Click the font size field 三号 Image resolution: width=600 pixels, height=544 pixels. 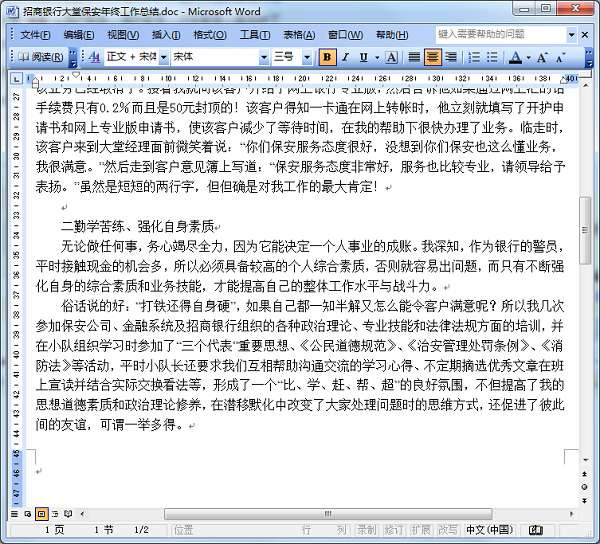pyautogui.click(x=287, y=57)
